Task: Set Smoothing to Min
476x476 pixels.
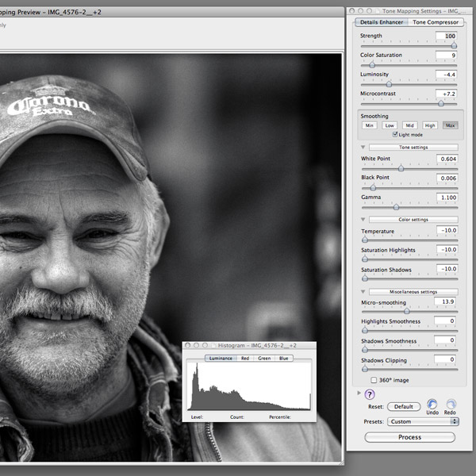Action: [369, 125]
